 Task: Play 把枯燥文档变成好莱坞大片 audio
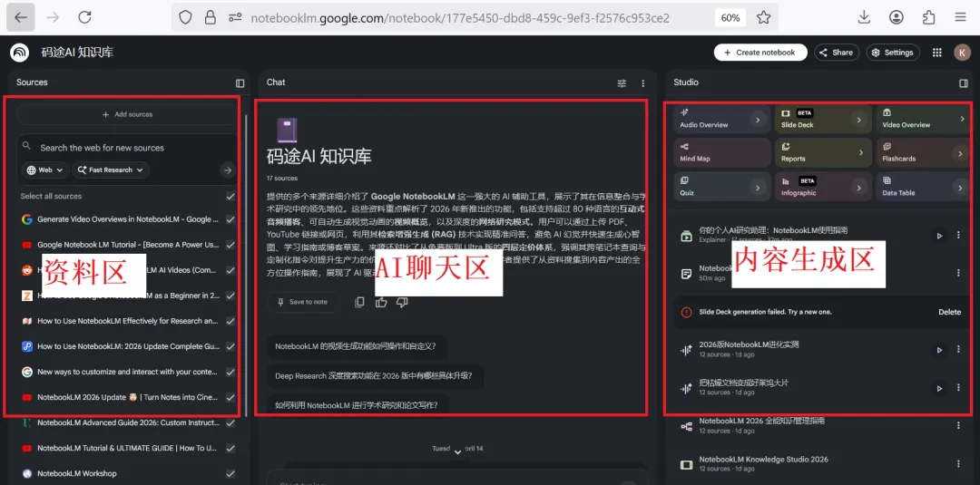tap(938, 388)
